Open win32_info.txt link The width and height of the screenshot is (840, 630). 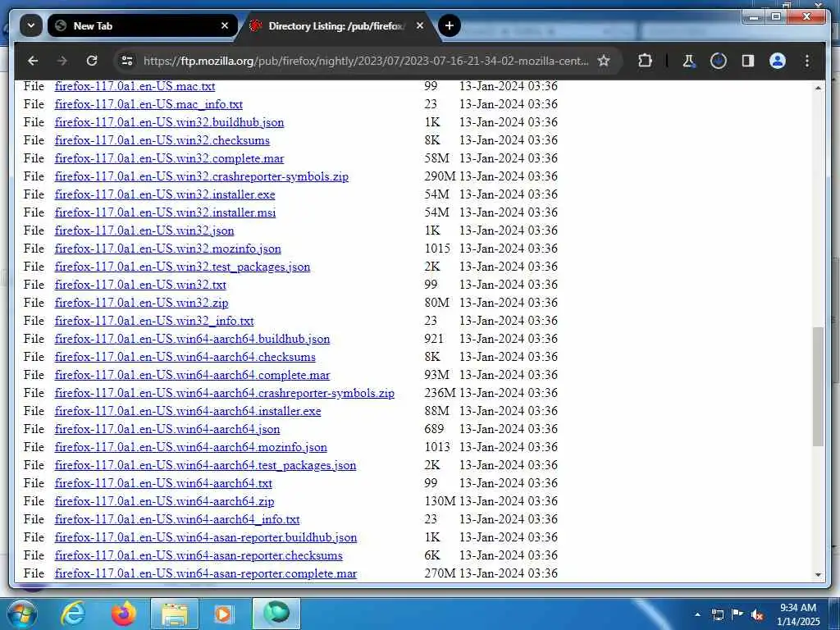(154, 321)
